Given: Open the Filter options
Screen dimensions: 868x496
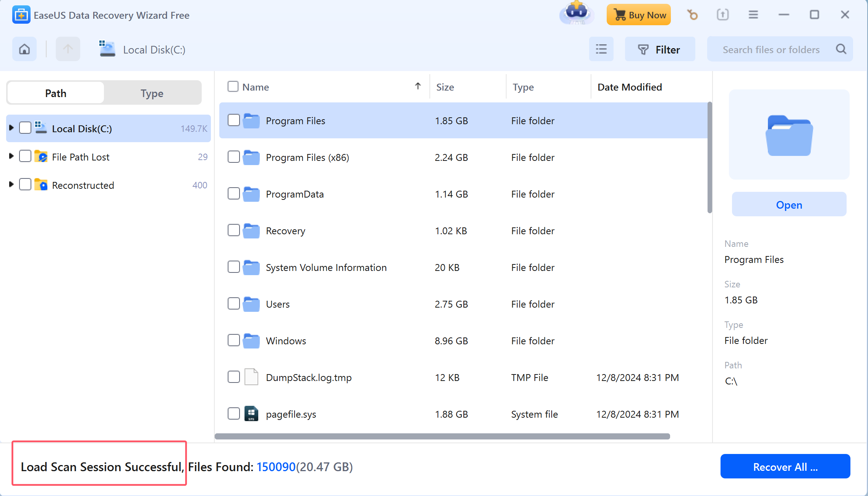Looking at the screenshot, I should click(x=660, y=49).
